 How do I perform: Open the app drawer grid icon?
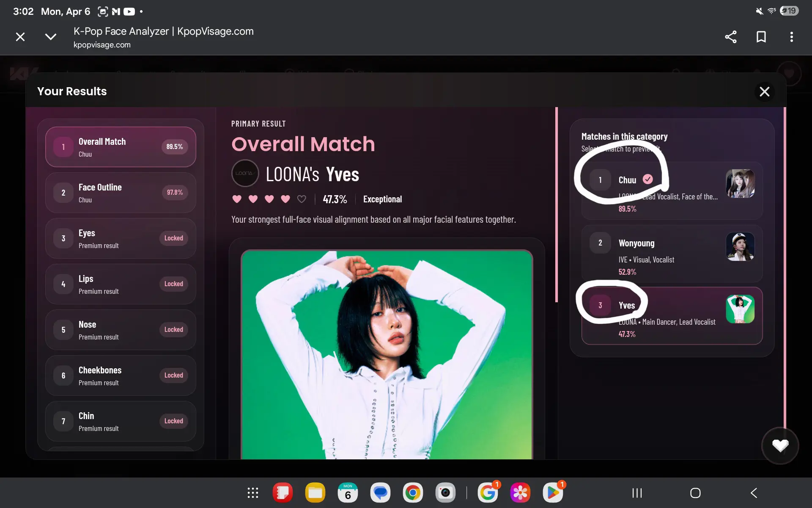[x=253, y=493]
